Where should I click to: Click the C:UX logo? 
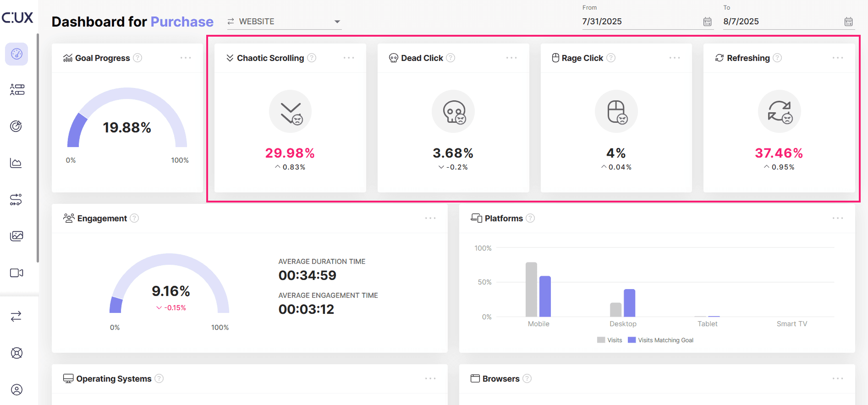17,18
